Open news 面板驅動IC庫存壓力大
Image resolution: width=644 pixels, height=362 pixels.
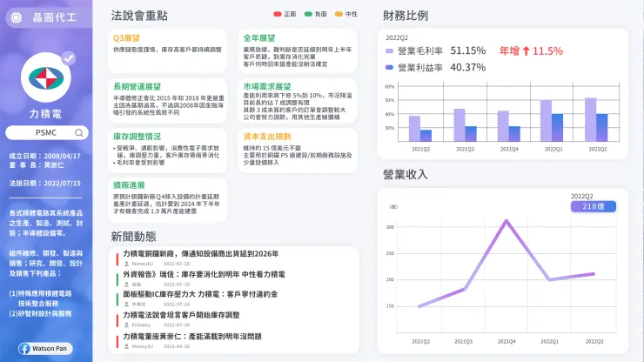coord(200,294)
